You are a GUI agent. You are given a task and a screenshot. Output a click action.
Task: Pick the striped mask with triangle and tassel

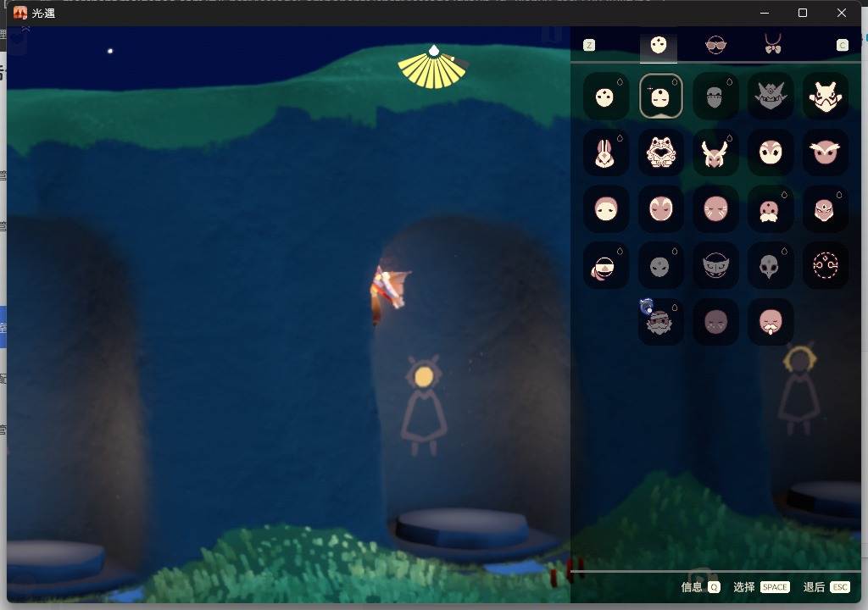pos(605,266)
